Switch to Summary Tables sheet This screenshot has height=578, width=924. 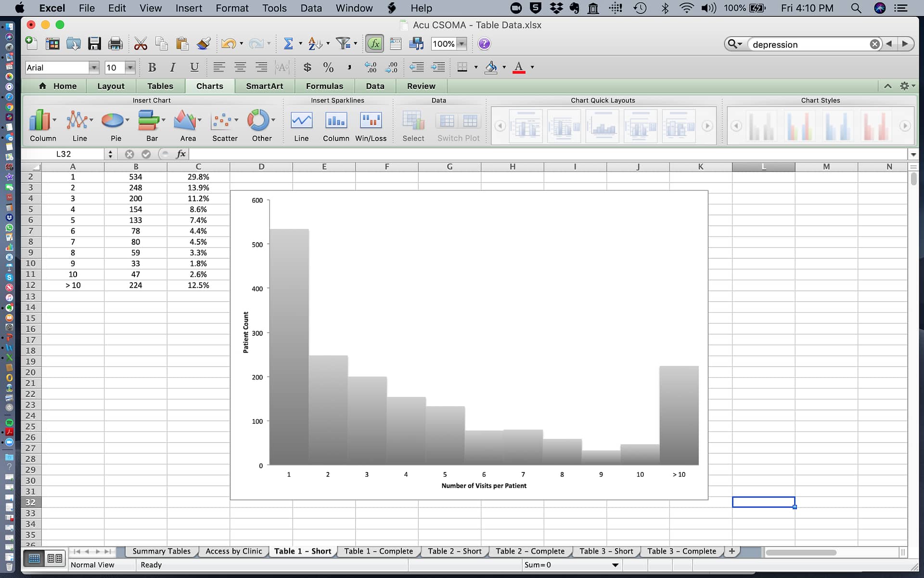[161, 551]
